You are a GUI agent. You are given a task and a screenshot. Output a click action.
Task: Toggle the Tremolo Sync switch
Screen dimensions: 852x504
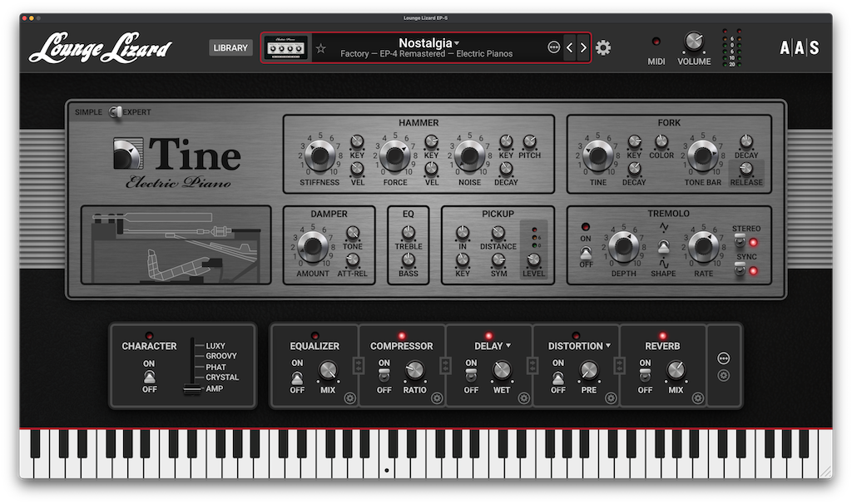pos(740,268)
